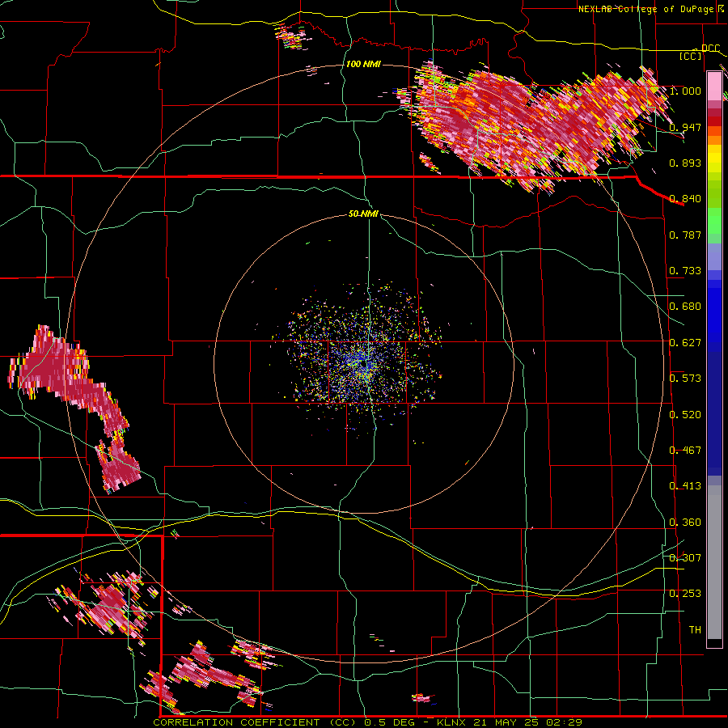Image resolution: width=728 pixels, height=728 pixels.
Task: Select the 0.307 scale value
Action: coord(685,557)
